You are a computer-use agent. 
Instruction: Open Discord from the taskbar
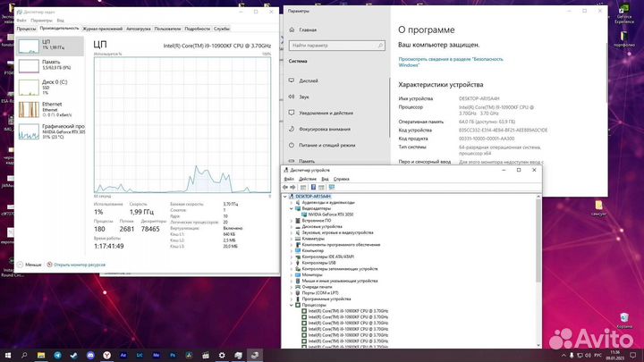[x=90, y=355]
